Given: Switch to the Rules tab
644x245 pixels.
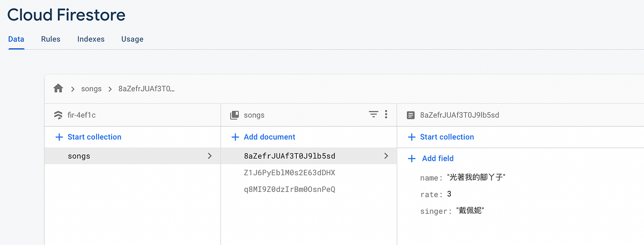Looking at the screenshot, I should point(50,39).
